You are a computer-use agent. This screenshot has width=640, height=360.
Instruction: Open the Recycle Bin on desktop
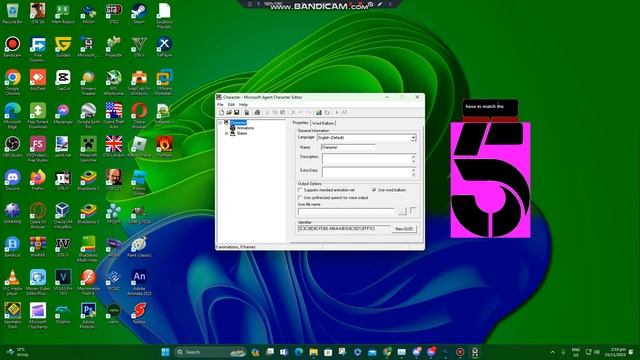click(x=12, y=13)
